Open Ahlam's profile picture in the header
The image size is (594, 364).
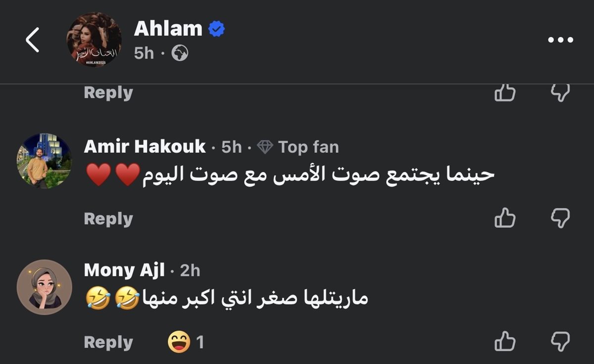(x=94, y=40)
